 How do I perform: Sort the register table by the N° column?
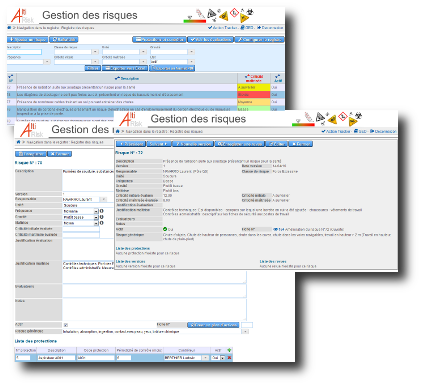pyautogui.click(x=11, y=79)
